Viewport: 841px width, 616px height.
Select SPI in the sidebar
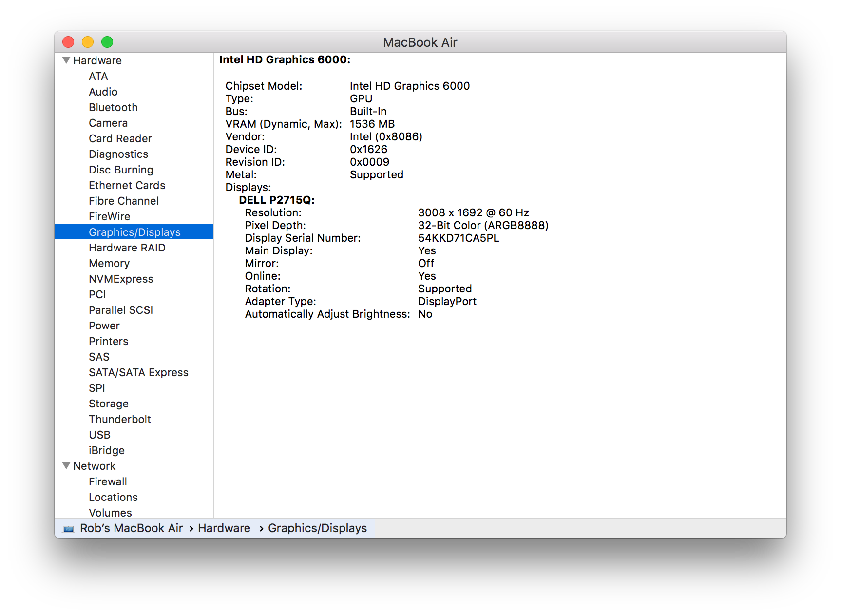point(97,388)
